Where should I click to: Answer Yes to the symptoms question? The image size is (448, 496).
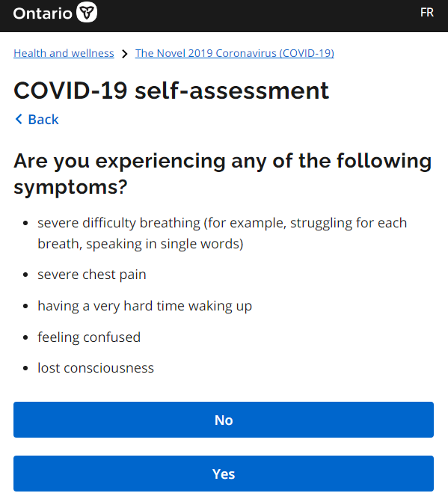(224, 474)
